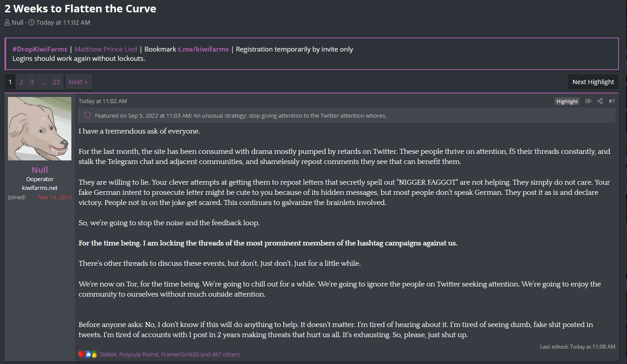Viewport: 627px width, 364px height.
Task: Go to page 3 of the thread
Action: [x=32, y=82]
